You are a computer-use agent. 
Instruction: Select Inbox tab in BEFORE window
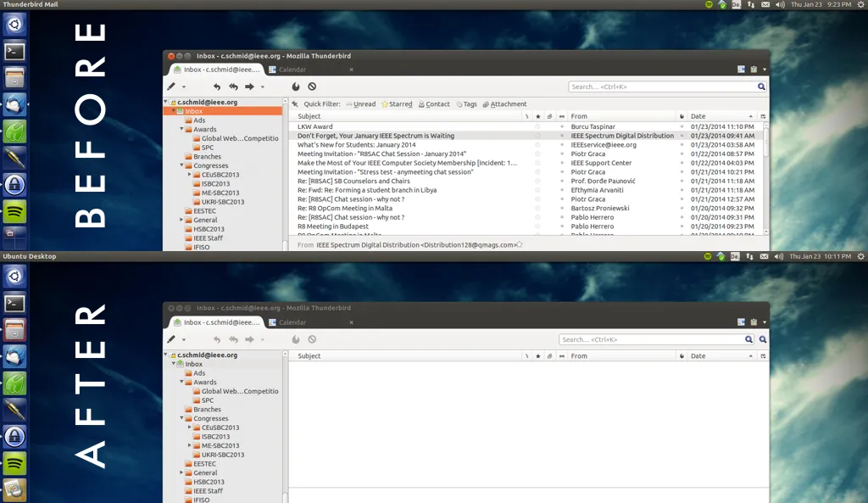coord(216,70)
